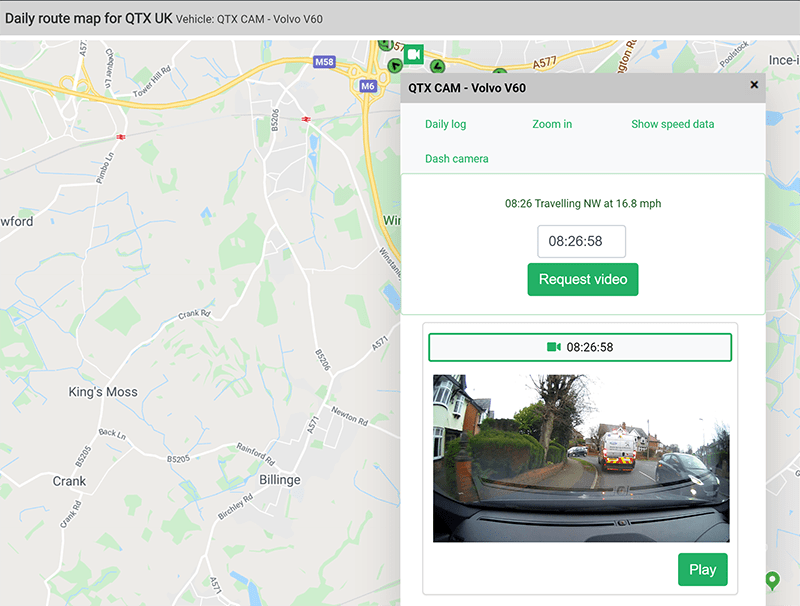This screenshot has width=800, height=606.
Task: Click the green location pin at bottom right
Action: 772,580
